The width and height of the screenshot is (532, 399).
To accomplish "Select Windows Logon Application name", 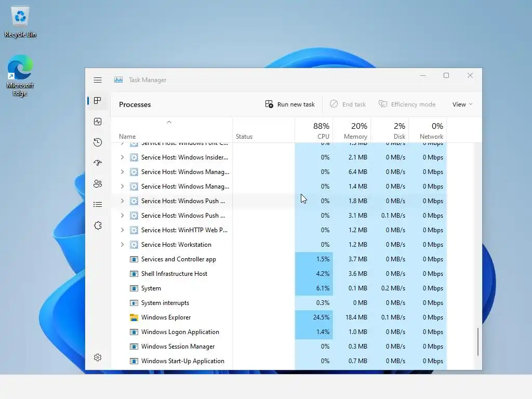I will pos(180,332).
